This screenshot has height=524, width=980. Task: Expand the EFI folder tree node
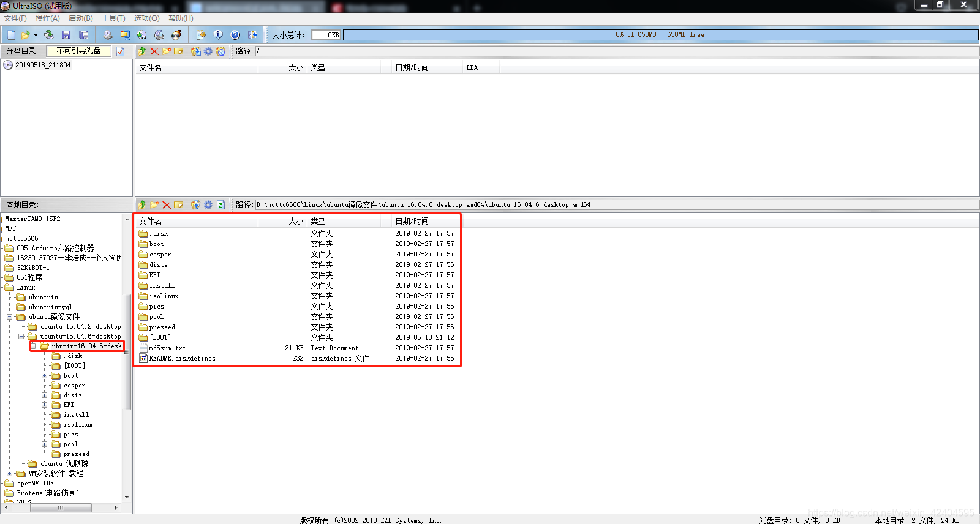pyautogui.click(x=44, y=405)
